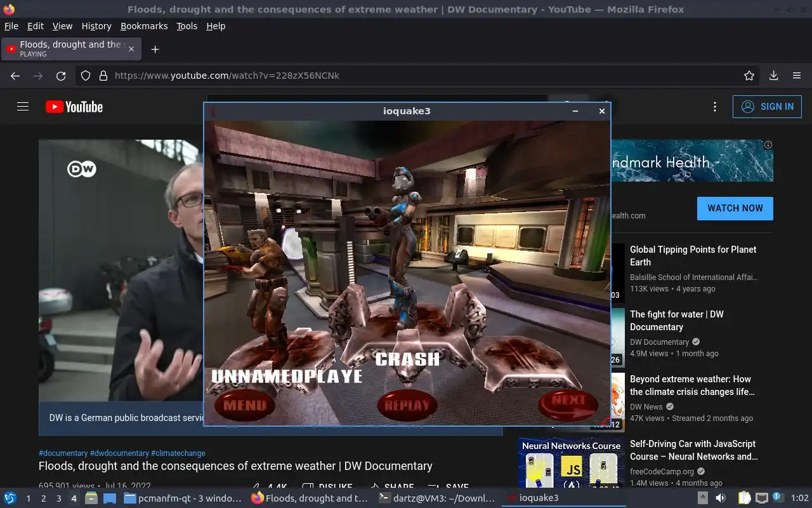Click NEXT button in ioquake3

(x=568, y=404)
